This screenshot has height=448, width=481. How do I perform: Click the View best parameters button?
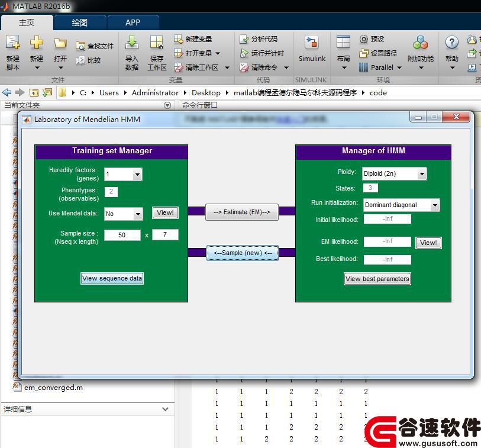coord(377,279)
